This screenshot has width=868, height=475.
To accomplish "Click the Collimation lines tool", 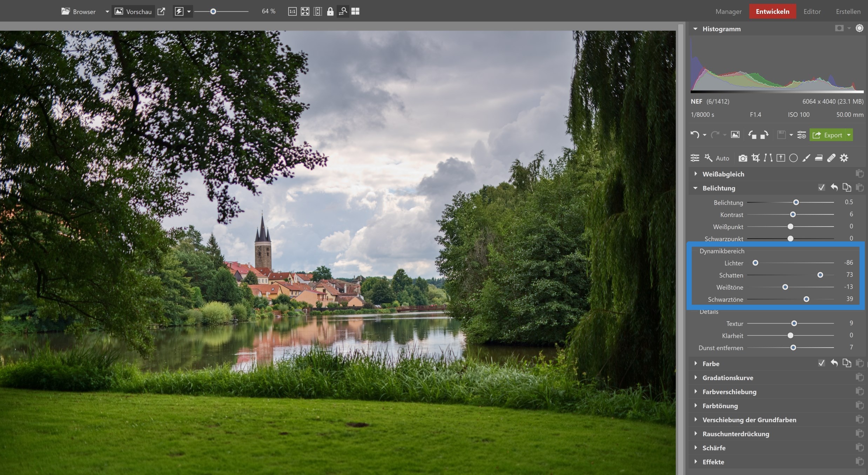I will pyautogui.click(x=768, y=158).
